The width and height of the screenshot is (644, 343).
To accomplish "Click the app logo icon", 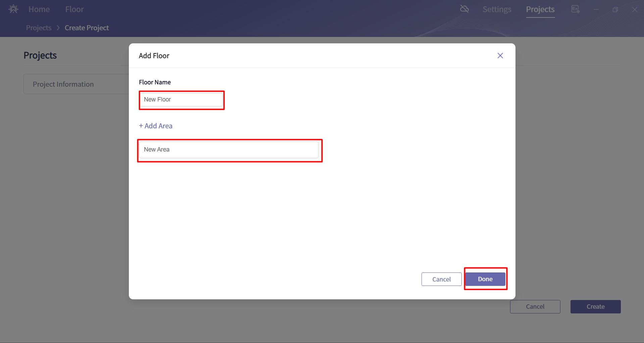I will pos(13,9).
